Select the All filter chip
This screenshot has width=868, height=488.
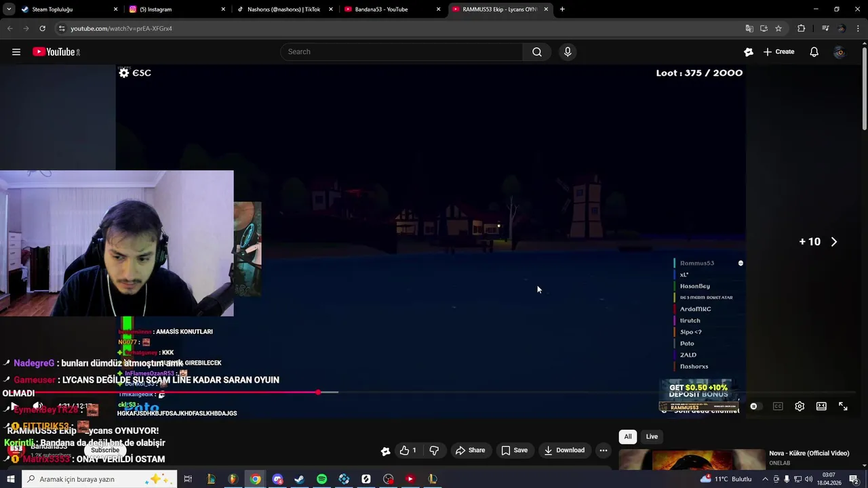627,436
